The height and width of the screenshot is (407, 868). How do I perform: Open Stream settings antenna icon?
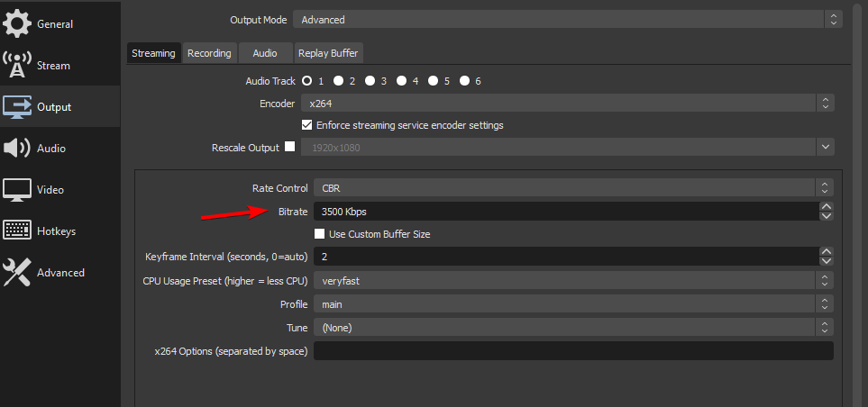17,66
